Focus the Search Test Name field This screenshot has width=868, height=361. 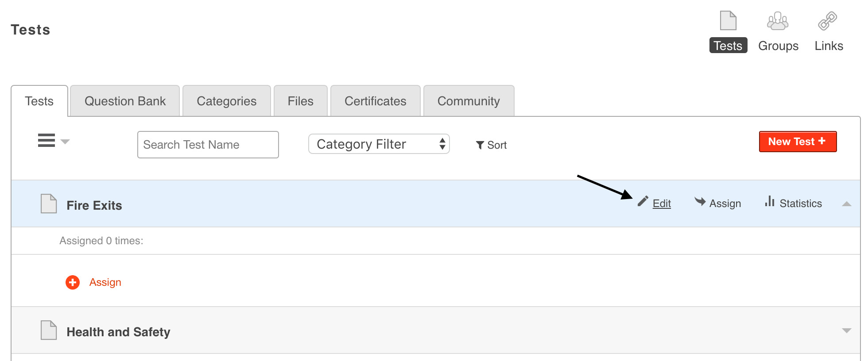point(208,145)
